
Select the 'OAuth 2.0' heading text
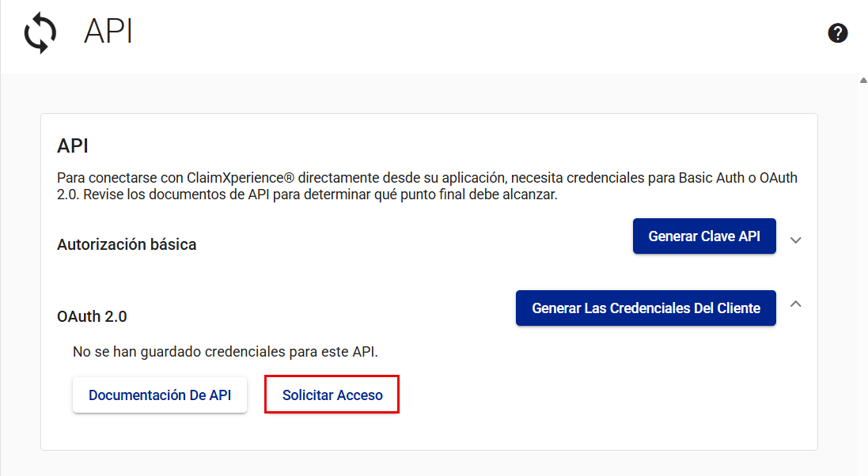[x=92, y=316]
